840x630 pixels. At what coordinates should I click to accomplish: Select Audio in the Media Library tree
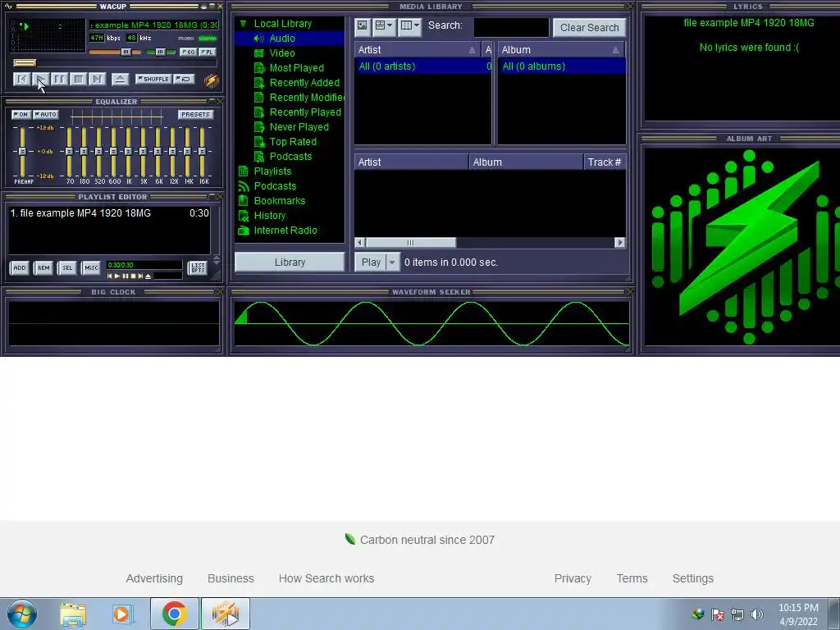pyautogui.click(x=282, y=39)
